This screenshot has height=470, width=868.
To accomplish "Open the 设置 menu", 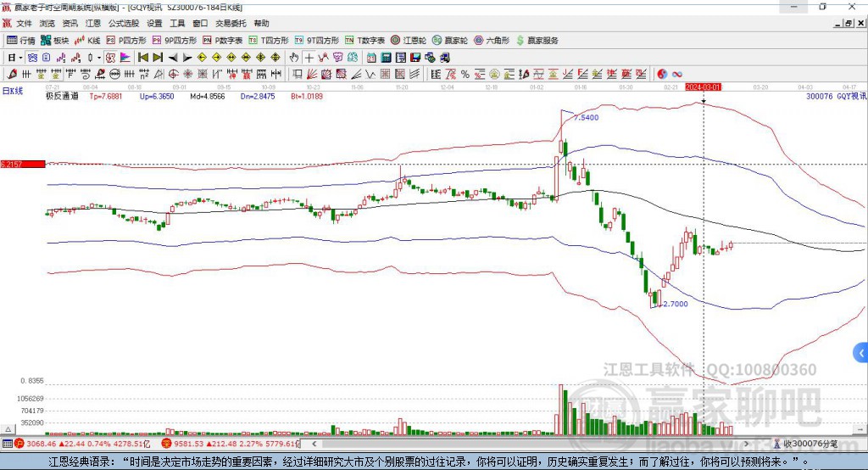I will point(154,23).
